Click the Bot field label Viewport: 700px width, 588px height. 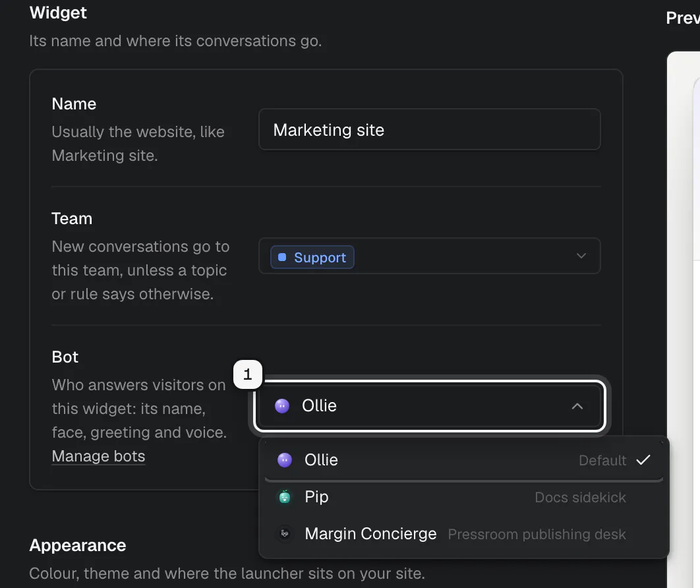pos(65,357)
